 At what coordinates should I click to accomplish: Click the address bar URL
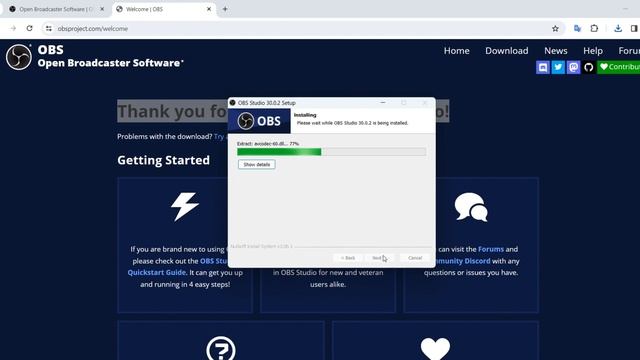pos(93,29)
